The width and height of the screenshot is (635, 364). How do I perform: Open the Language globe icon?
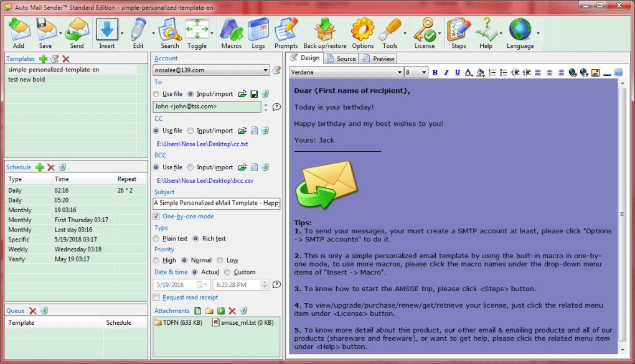coord(520,29)
